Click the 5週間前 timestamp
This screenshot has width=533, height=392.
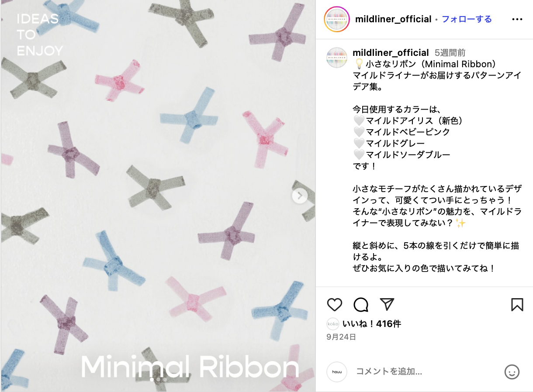pyautogui.click(x=450, y=53)
